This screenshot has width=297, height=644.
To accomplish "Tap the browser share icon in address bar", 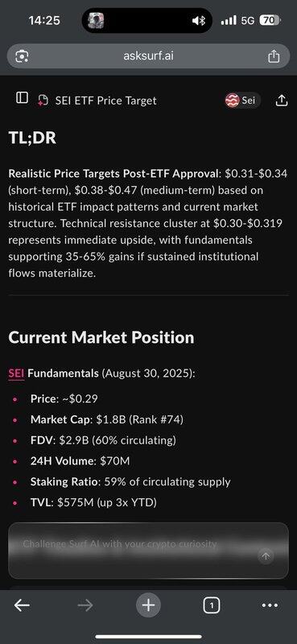I will 274,56.
